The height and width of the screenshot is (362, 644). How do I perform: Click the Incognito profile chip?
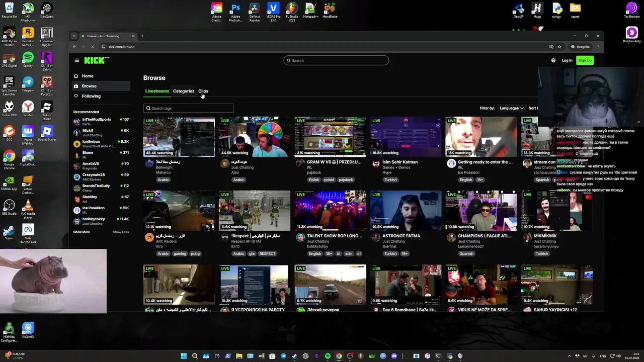coord(580,47)
